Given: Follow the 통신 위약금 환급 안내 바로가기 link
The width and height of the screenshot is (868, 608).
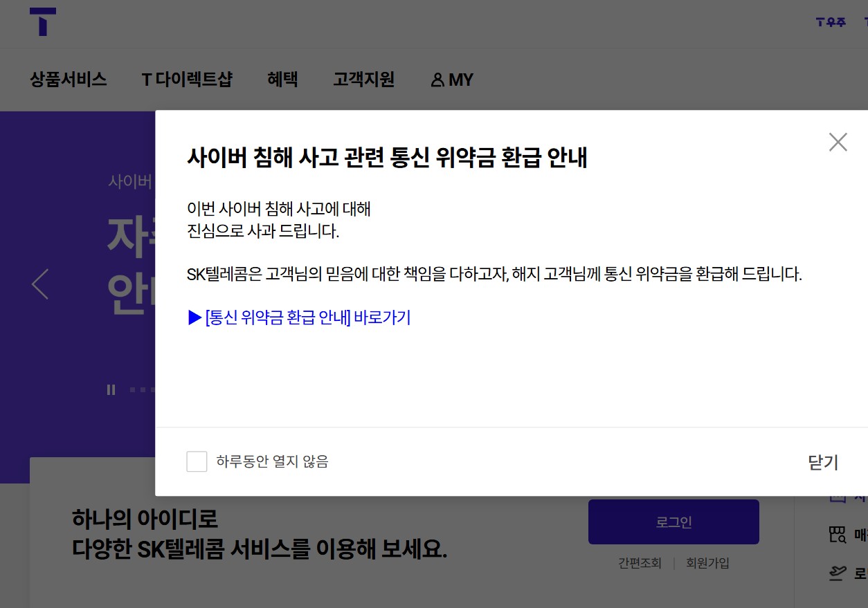Looking at the screenshot, I should pos(299,317).
